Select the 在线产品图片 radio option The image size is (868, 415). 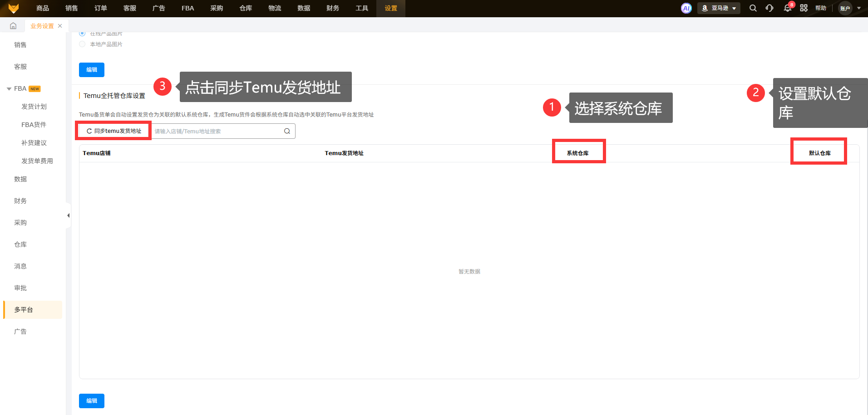coord(82,33)
